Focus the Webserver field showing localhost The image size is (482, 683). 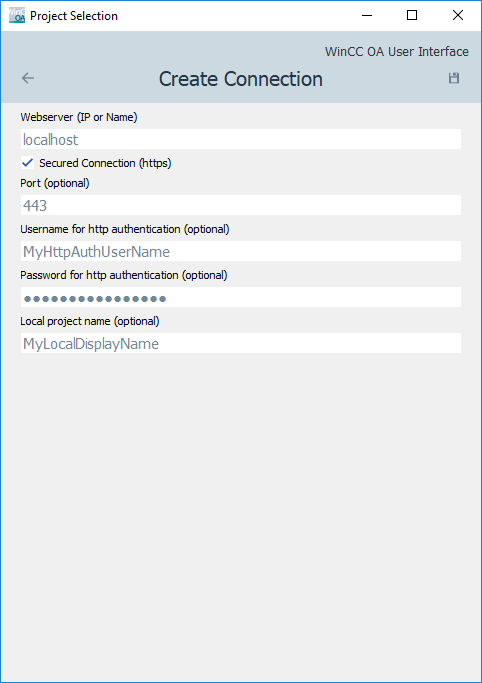[x=241, y=139]
